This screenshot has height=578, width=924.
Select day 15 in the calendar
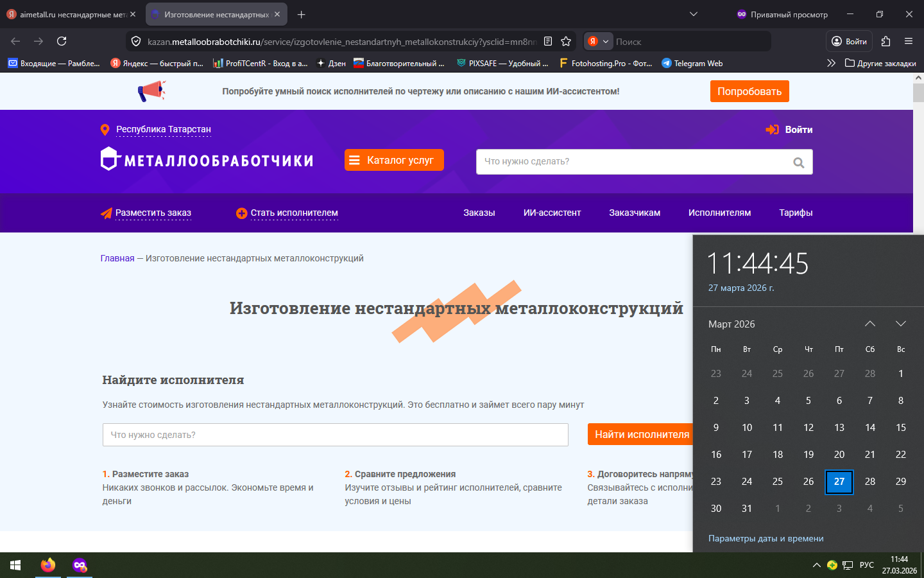pyautogui.click(x=901, y=427)
